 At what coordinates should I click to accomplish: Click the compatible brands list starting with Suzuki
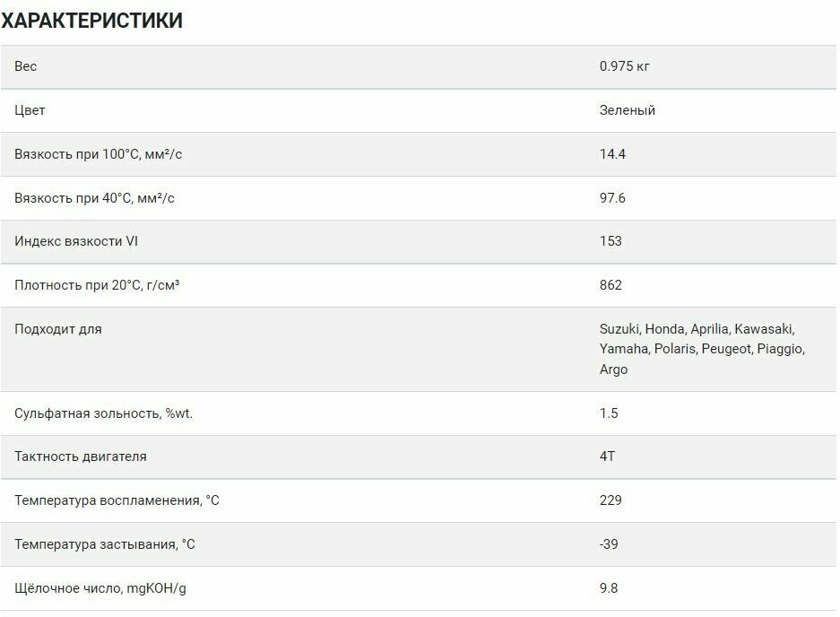point(702,349)
